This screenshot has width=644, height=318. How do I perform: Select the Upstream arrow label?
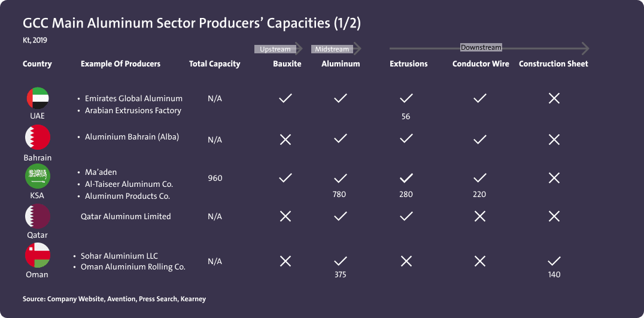pyautogui.click(x=275, y=49)
